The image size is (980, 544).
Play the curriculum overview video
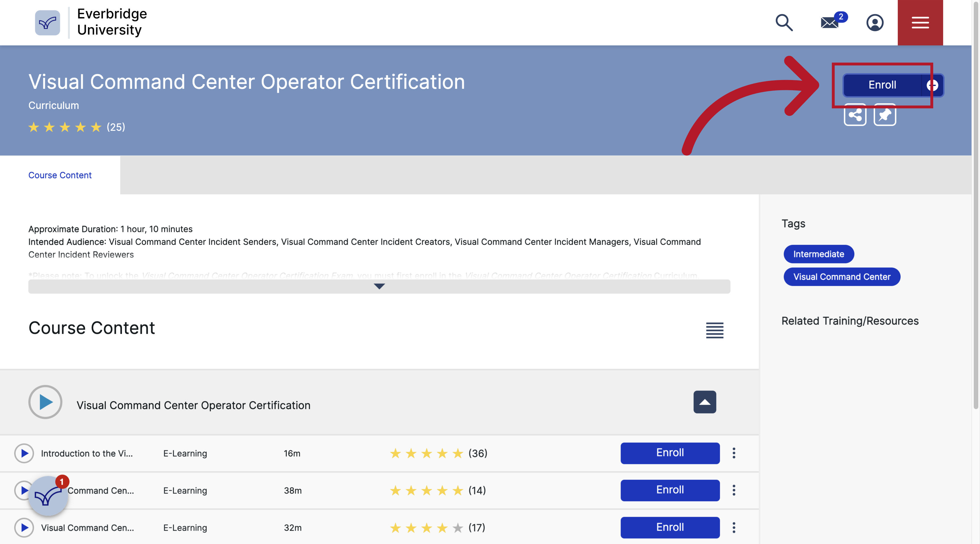[x=45, y=402]
